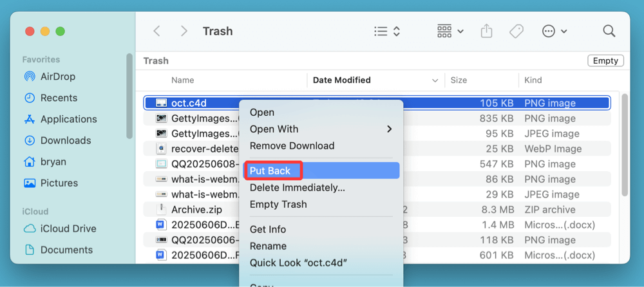Click the green zoom window button
The height and width of the screenshot is (287, 644).
pyautogui.click(x=61, y=31)
